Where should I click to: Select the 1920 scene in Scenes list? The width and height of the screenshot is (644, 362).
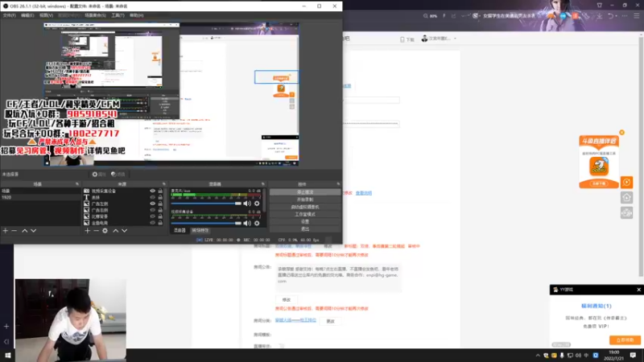pos(41,197)
